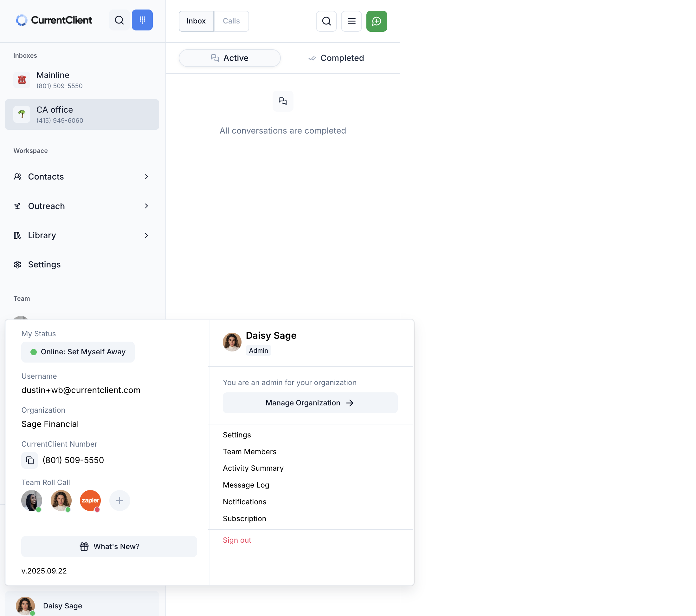This screenshot has width=696, height=616.
Task: Expand the Outreach section chevron
Action: (146, 206)
